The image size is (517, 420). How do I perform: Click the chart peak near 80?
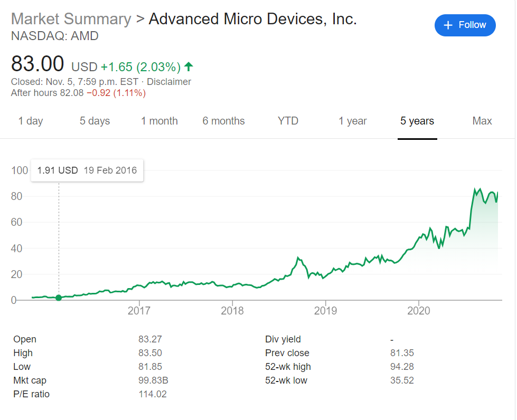pos(475,189)
